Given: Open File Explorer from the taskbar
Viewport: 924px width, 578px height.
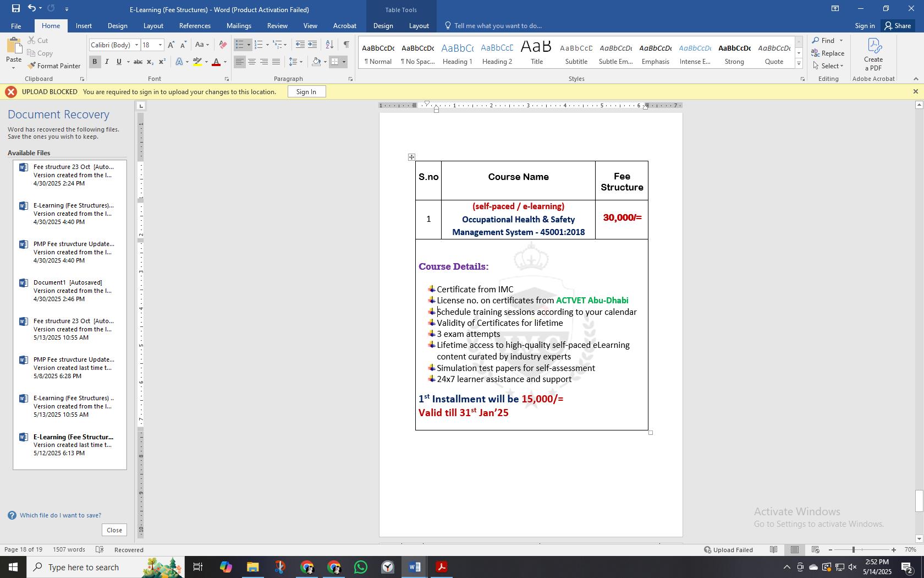Looking at the screenshot, I should 252,567.
